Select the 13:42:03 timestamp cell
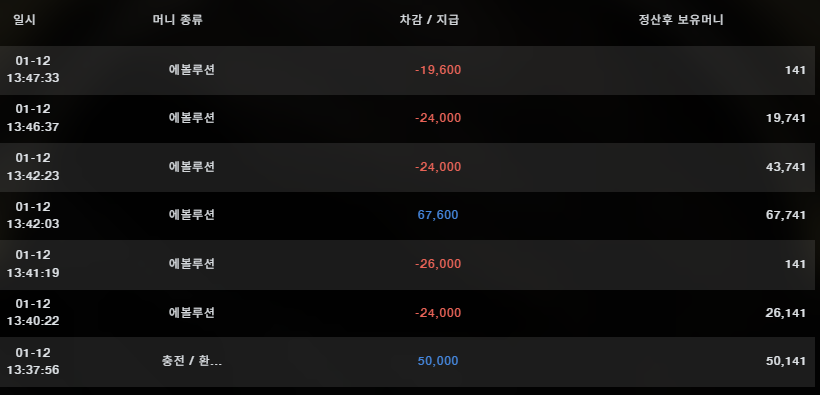The width and height of the screenshot is (820, 395). [33, 215]
